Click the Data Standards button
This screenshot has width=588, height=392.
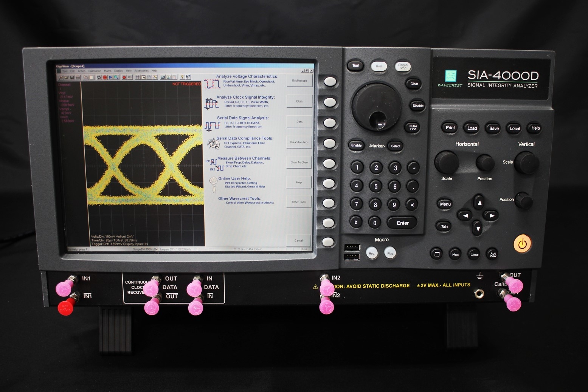tap(299, 142)
